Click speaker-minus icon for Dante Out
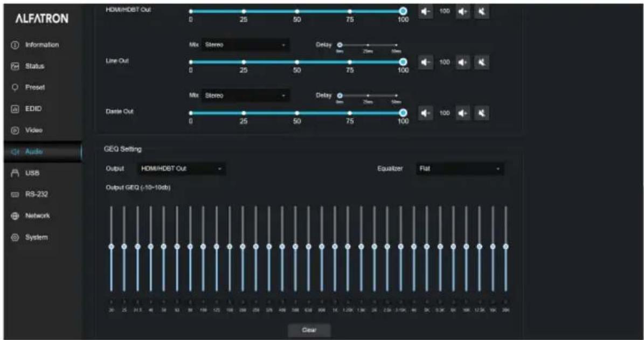The height and width of the screenshot is (340, 644). [425, 113]
